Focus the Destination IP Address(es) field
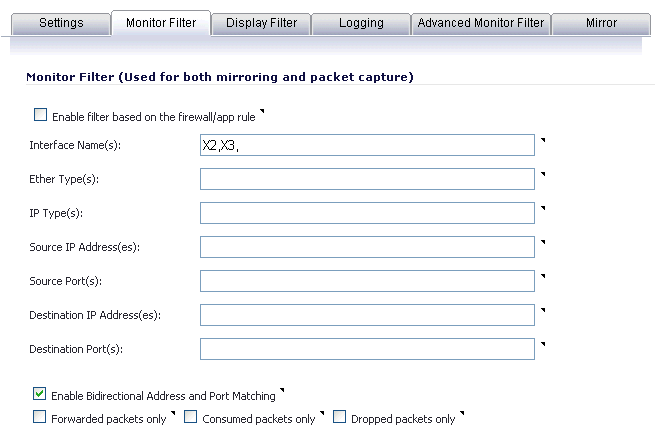This screenshot has height=445, width=655. [x=367, y=315]
